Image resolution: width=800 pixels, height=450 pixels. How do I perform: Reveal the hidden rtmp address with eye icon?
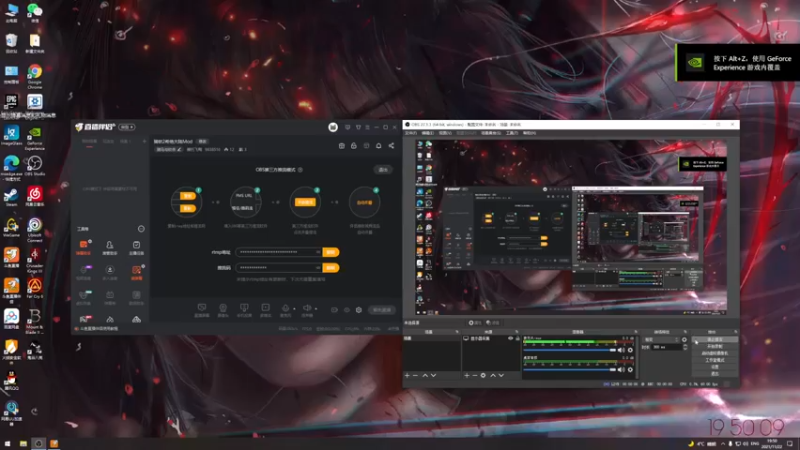tap(318, 252)
